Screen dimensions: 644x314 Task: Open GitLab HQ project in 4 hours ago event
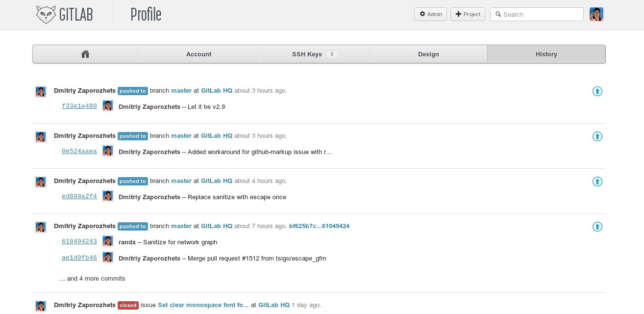point(217,181)
